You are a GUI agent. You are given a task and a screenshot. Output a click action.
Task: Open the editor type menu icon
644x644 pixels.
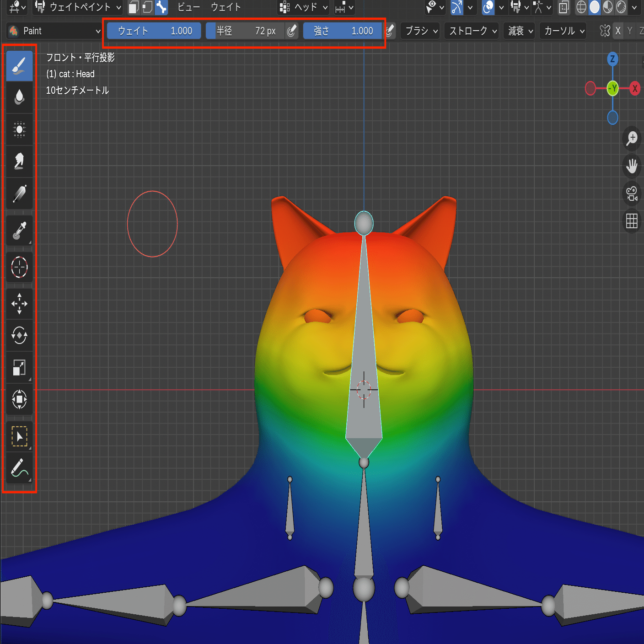(x=17, y=7)
